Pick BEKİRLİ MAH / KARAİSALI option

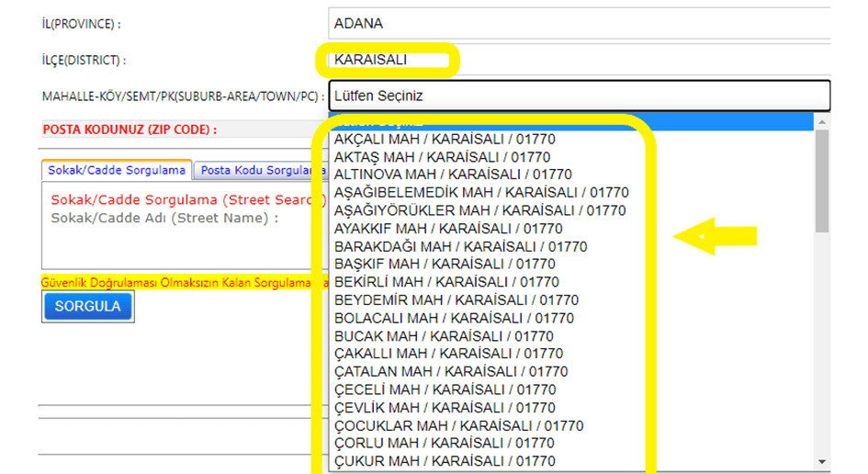(x=445, y=282)
